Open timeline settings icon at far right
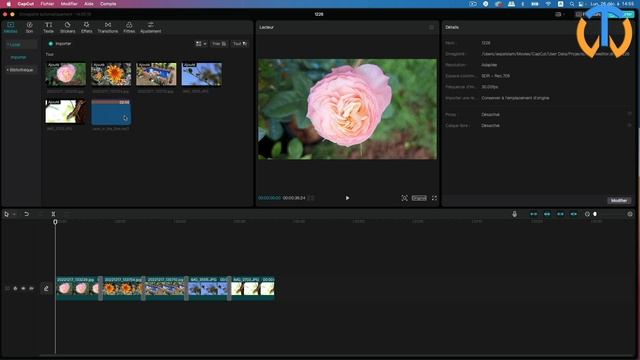This screenshot has height=360, width=640. click(x=630, y=214)
